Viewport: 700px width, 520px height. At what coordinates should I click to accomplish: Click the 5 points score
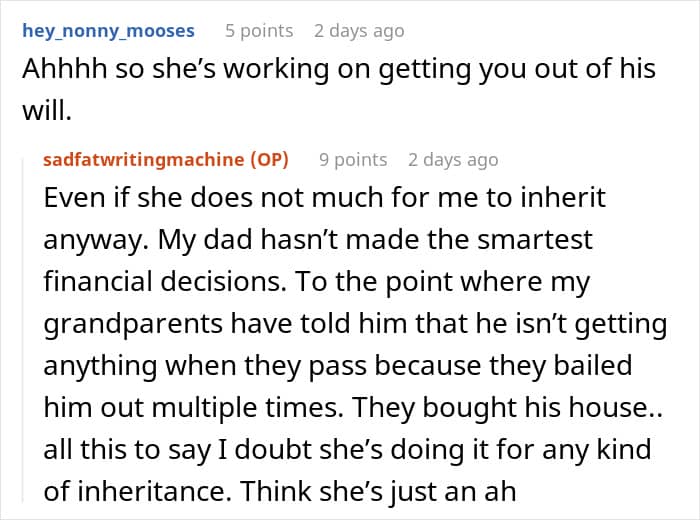coord(258,31)
